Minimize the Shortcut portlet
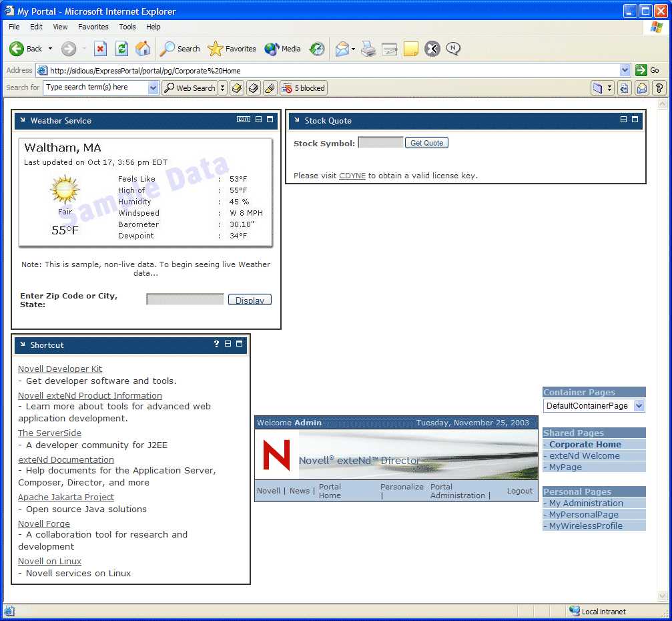Viewport: 672px width, 621px height. coord(228,343)
